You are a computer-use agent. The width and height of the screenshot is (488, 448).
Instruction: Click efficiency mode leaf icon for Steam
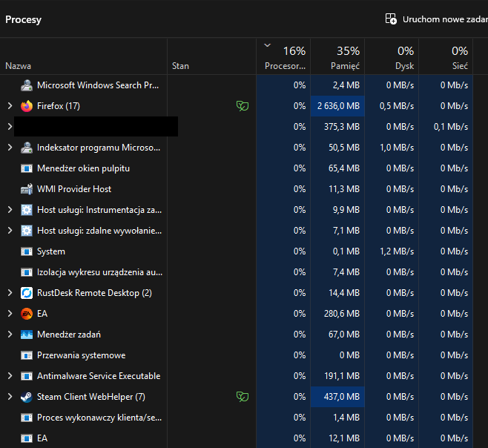click(x=242, y=397)
